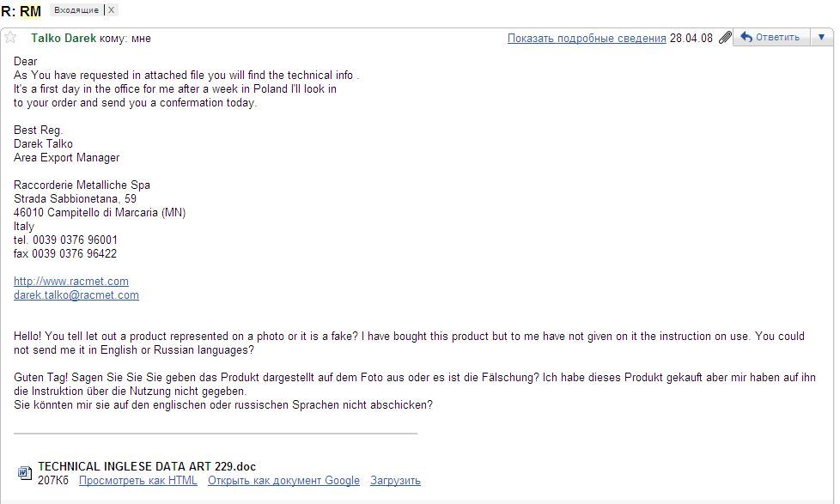
Task: Click the 207K file size text
Action: coord(53,481)
